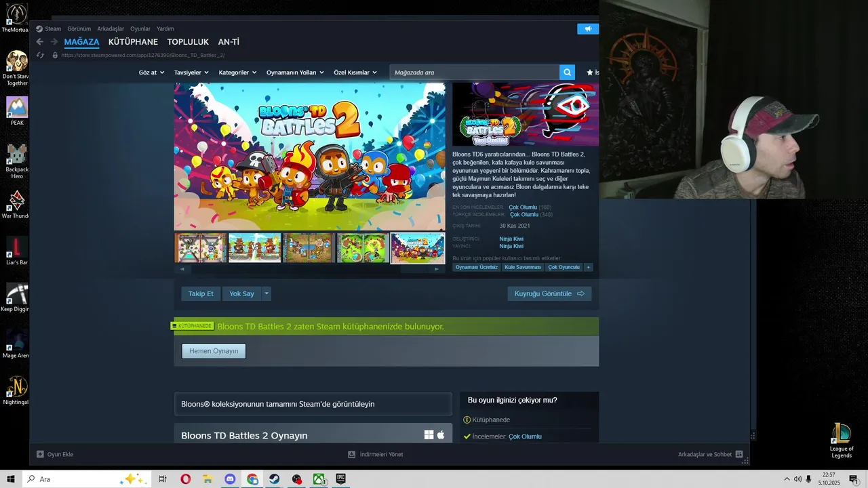Open the Steam menu
Viewport: 868px width, 488px height.
[x=53, y=28]
